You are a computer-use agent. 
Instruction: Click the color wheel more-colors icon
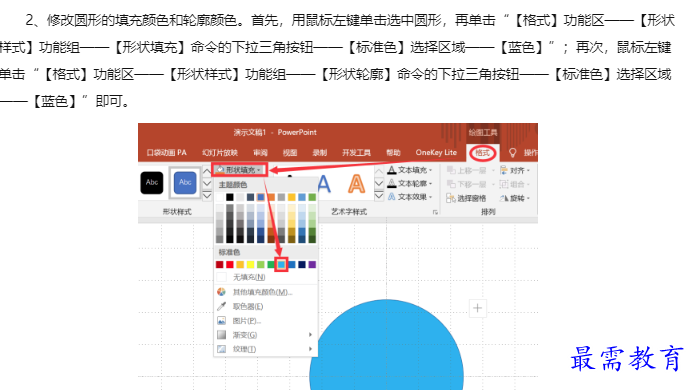coord(222,292)
